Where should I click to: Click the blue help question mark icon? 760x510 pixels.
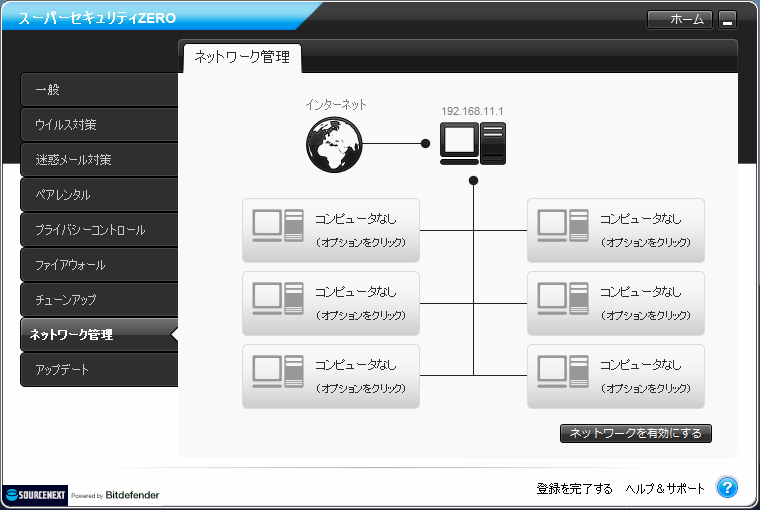pyautogui.click(x=727, y=487)
